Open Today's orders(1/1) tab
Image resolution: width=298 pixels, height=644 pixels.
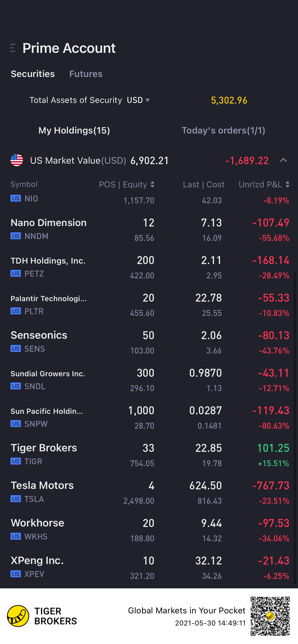pyautogui.click(x=223, y=130)
